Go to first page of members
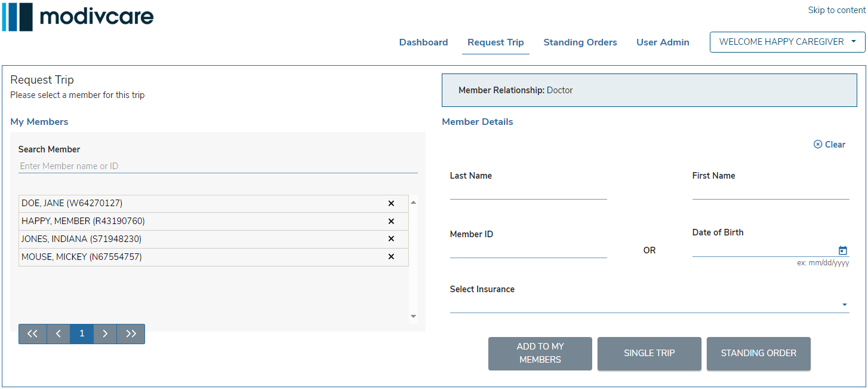 click(x=33, y=334)
